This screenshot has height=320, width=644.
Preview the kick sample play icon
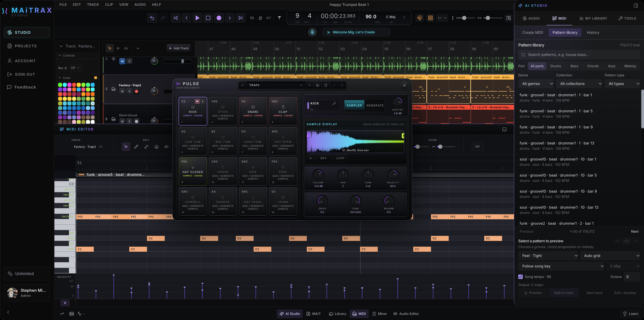point(311,158)
